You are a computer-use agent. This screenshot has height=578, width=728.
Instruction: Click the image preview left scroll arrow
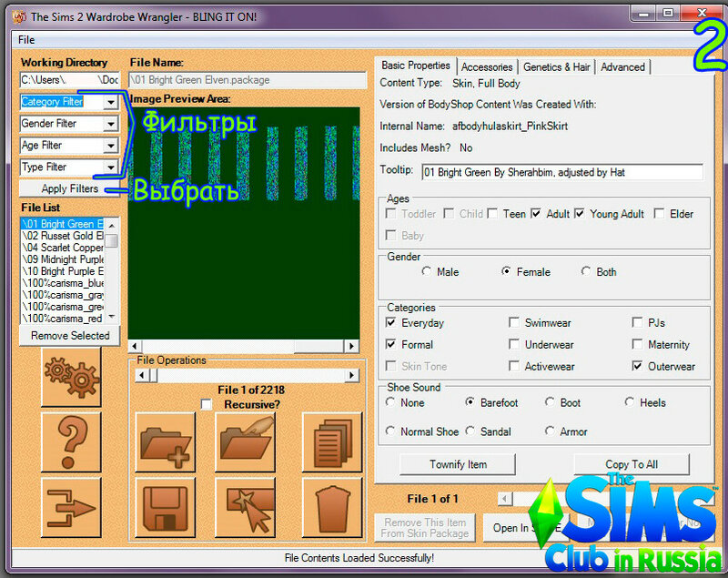(135, 346)
